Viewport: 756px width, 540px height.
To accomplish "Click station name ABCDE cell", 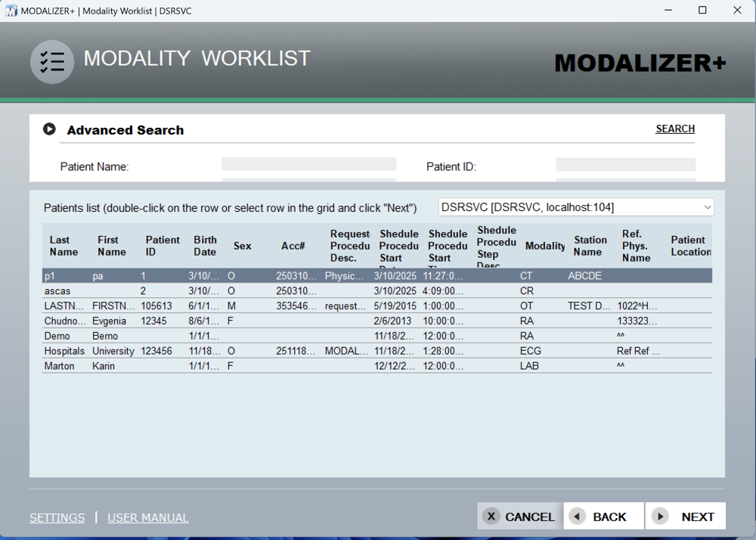I will [x=585, y=276].
